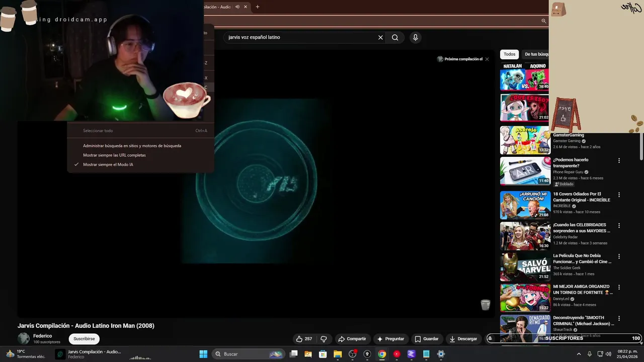Image resolution: width=644 pixels, height=362 pixels.
Task: Select the 'De tus búsquedas' filter chip
Action: pyautogui.click(x=535, y=54)
